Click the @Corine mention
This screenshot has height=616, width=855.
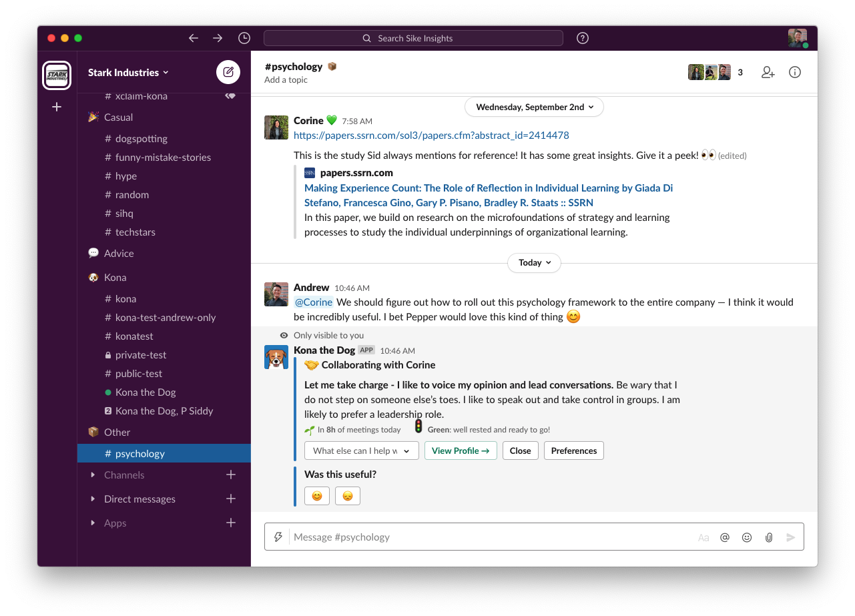pos(314,302)
